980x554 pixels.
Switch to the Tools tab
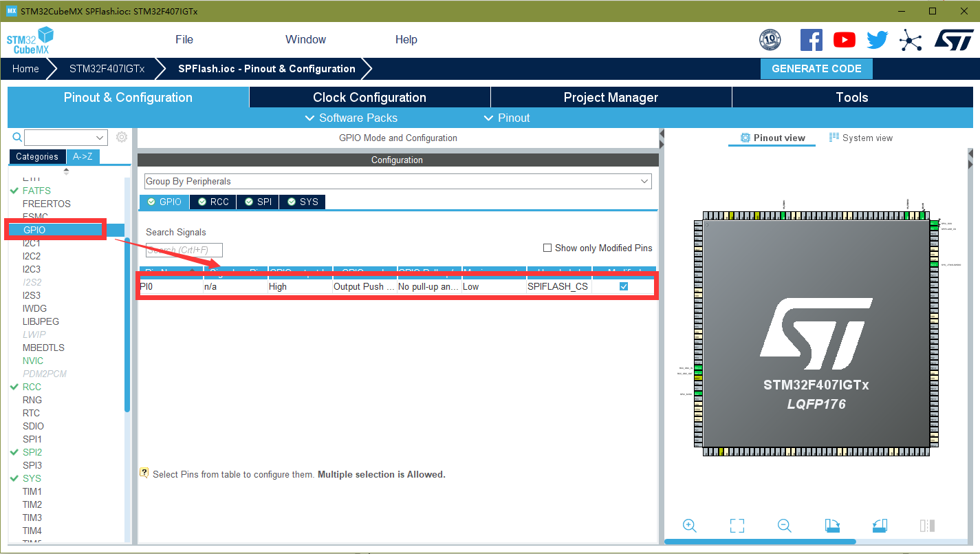[x=852, y=97]
